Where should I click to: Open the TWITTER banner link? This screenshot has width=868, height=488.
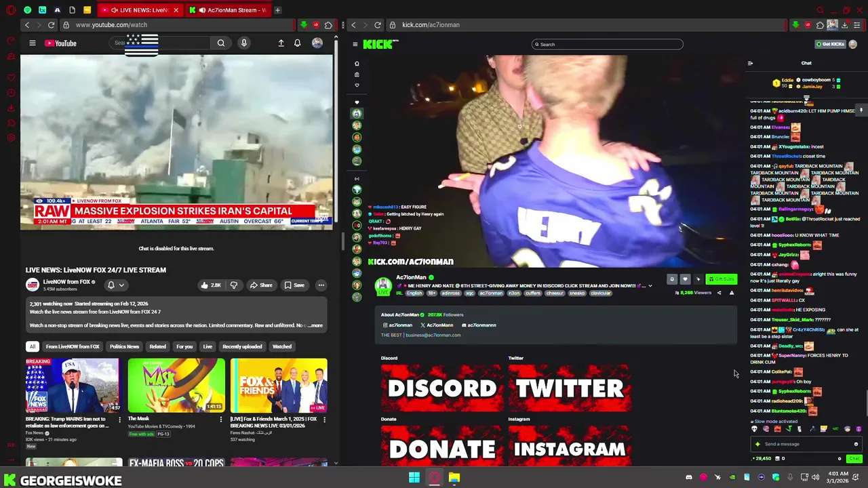tap(570, 388)
